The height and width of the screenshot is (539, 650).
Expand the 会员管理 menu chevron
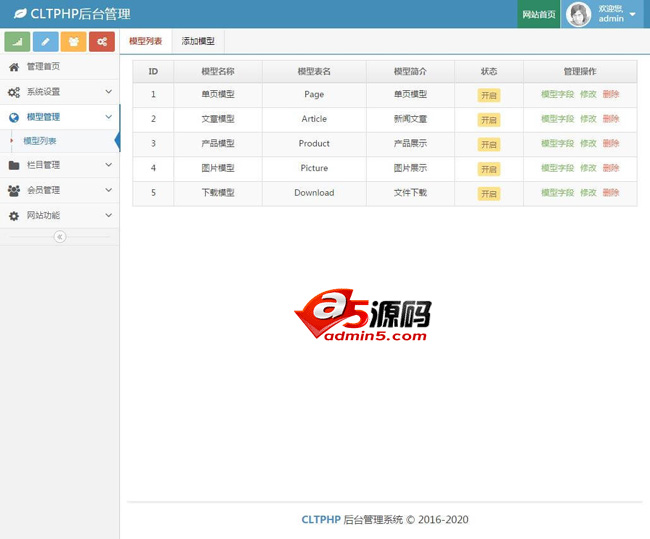(x=109, y=190)
